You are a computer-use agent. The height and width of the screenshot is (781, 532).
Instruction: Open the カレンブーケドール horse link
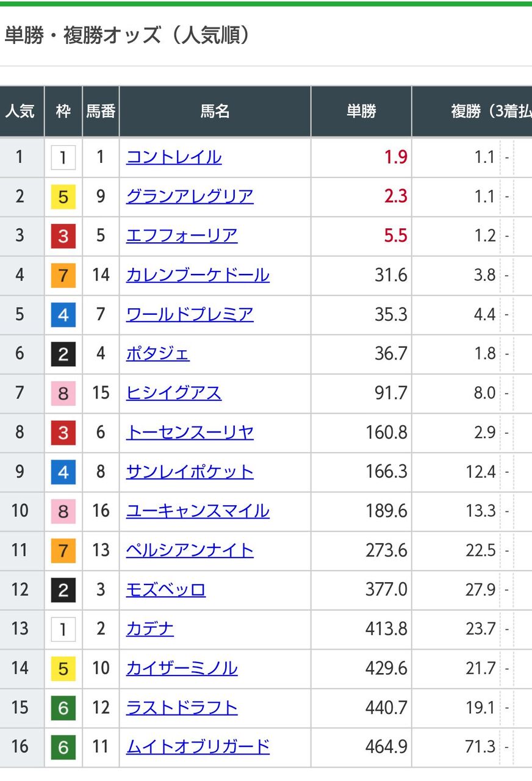[x=198, y=275]
